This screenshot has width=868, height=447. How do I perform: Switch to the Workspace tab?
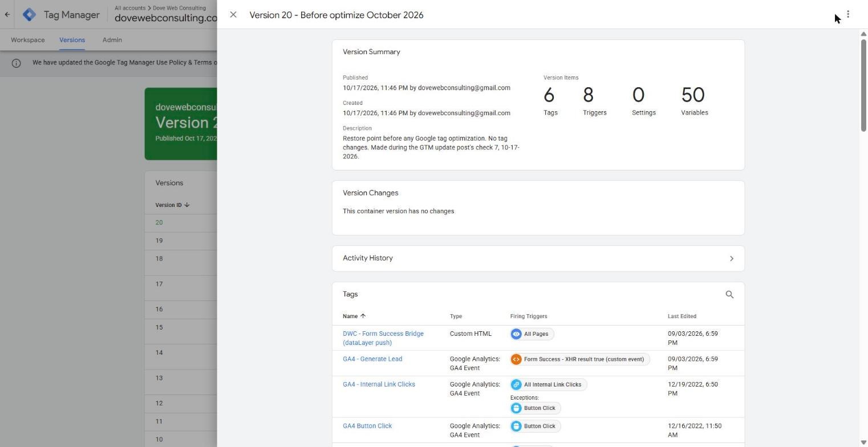pyautogui.click(x=28, y=40)
